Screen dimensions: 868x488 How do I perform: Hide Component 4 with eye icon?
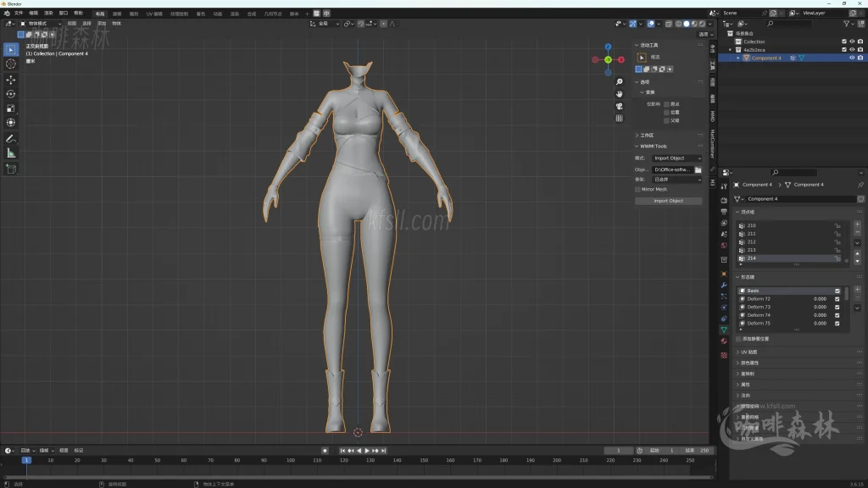pos(852,58)
